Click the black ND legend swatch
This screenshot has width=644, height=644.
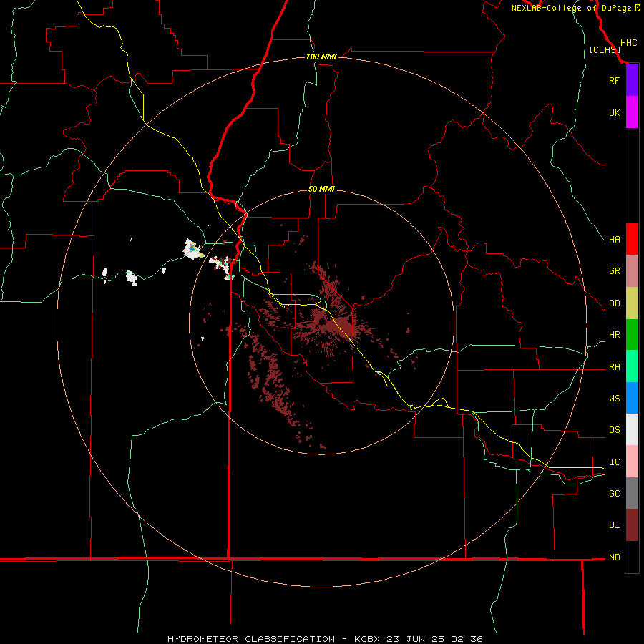(x=632, y=557)
